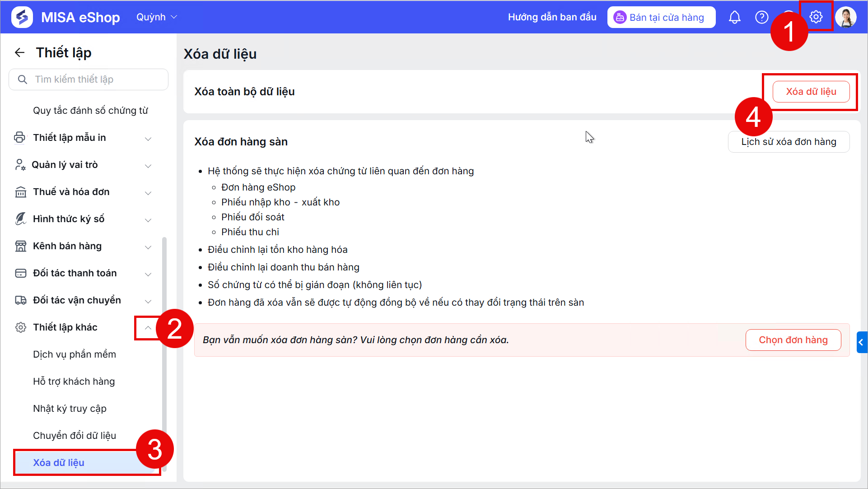868x489 pixels.
Task: Click the red Xóa dữ liệu button
Action: pyautogui.click(x=811, y=92)
